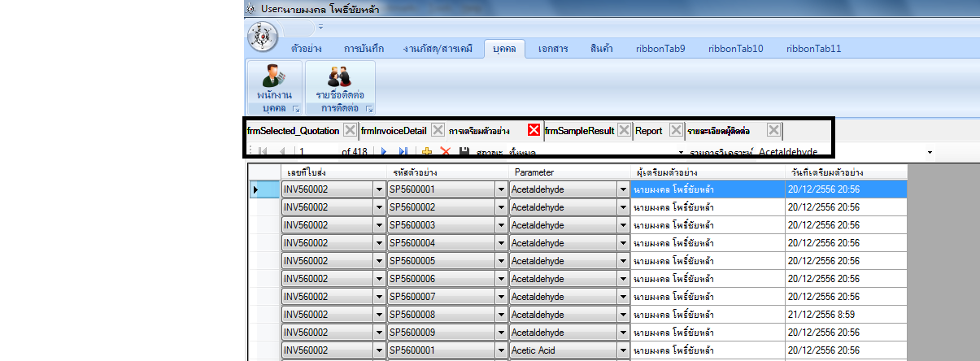Open the round application orb menu

click(262, 37)
